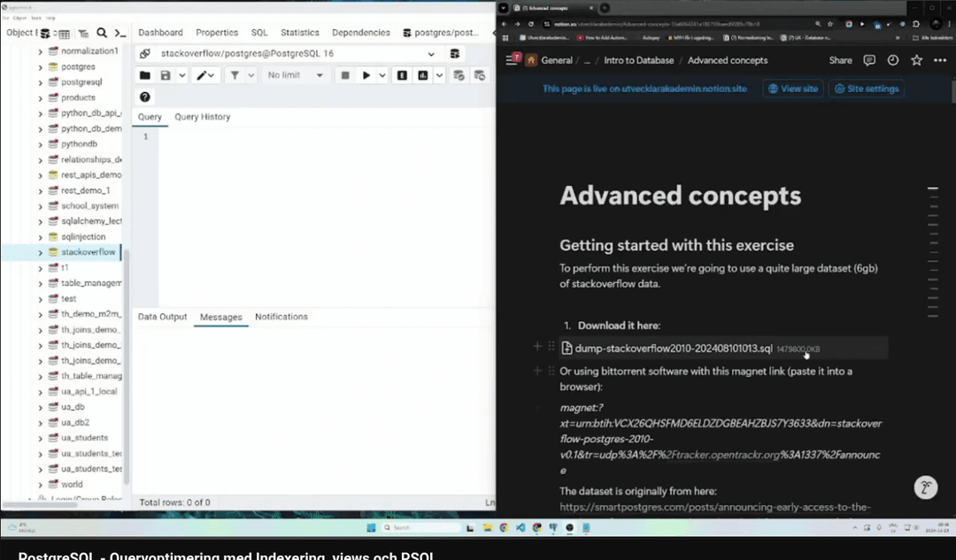Viewport: 956px width, 560px height.
Task: Expand the stackoverflow database node
Action: [41, 252]
